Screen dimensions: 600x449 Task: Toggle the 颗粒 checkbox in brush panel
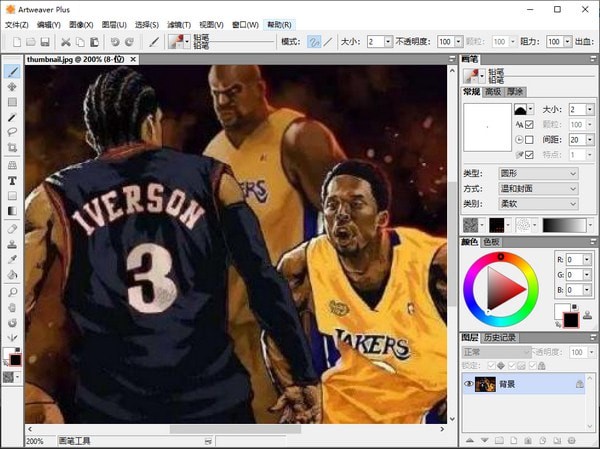click(x=529, y=124)
